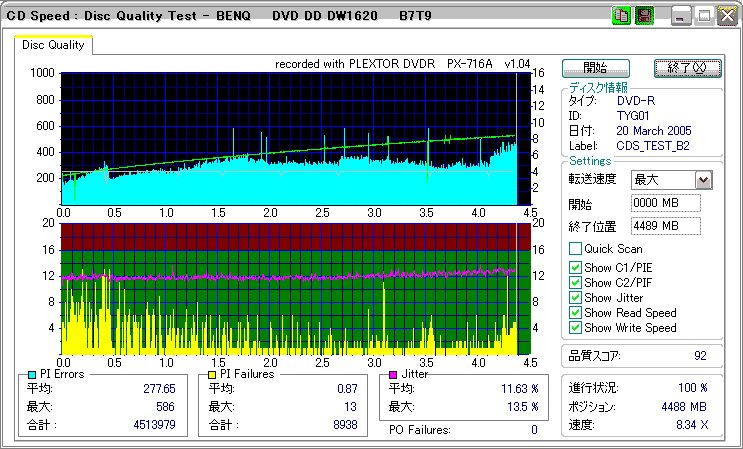Click the copy-to-clipboard icon in title bar
The height and width of the screenshot is (449, 743).
pyautogui.click(x=622, y=16)
